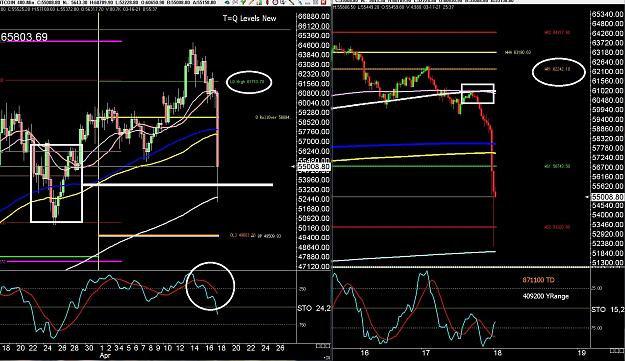Click the 62320.00 price axis label
Screen dimensions: 625x361
pyautogui.click(x=314, y=74)
